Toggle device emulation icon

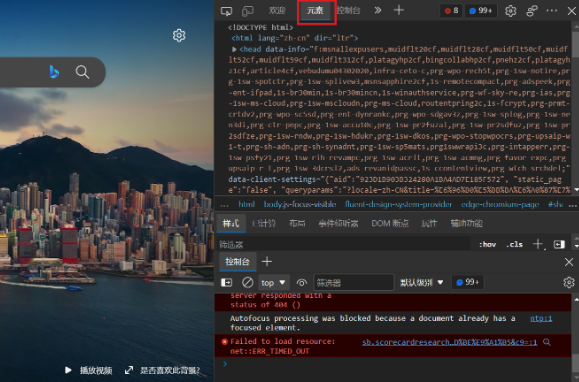pyautogui.click(x=247, y=11)
